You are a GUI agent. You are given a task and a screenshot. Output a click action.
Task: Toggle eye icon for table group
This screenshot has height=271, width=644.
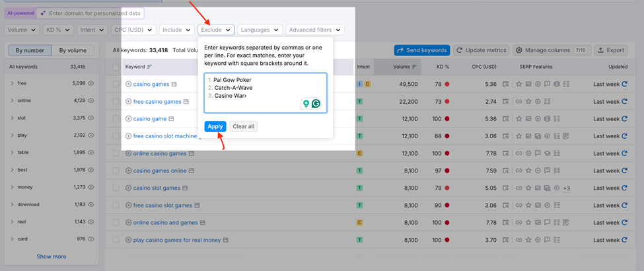click(x=90, y=153)
